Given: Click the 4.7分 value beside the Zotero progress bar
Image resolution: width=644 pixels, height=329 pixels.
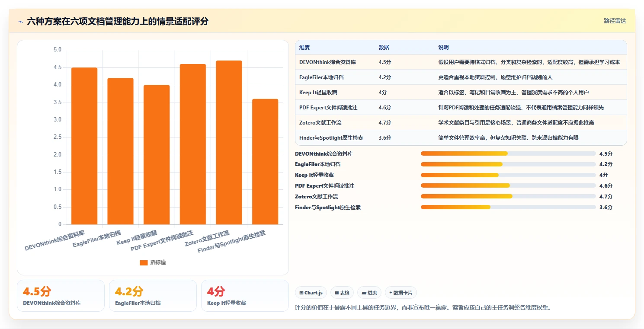Looking at the screenshot, I should (606, 197).
